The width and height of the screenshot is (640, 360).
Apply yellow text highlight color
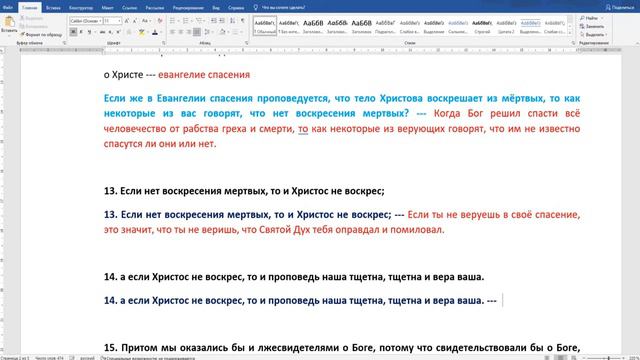pyautogui.click(x=141, y=32)
